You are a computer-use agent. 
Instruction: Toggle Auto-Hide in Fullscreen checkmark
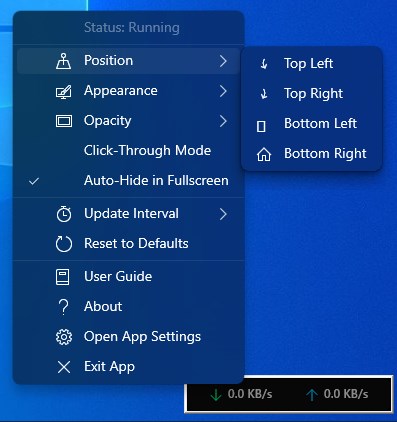34,181
